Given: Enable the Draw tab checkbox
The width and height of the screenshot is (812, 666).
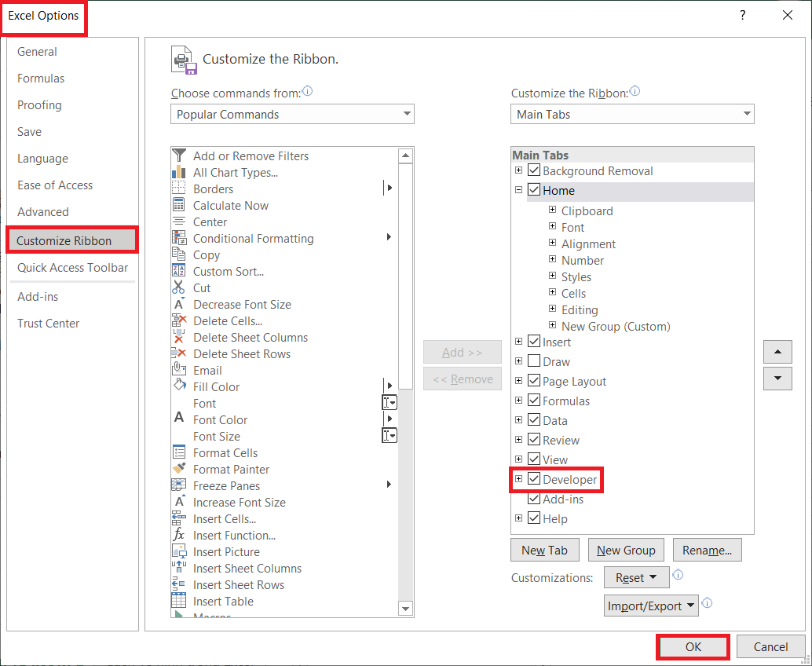Looking at the screenshot, I should (x=534, y=361).
